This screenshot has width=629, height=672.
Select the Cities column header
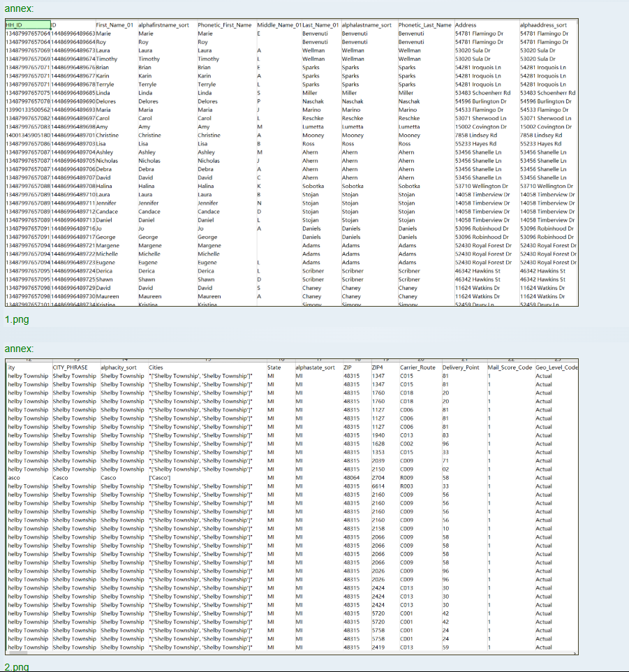[x=156, y=367]
